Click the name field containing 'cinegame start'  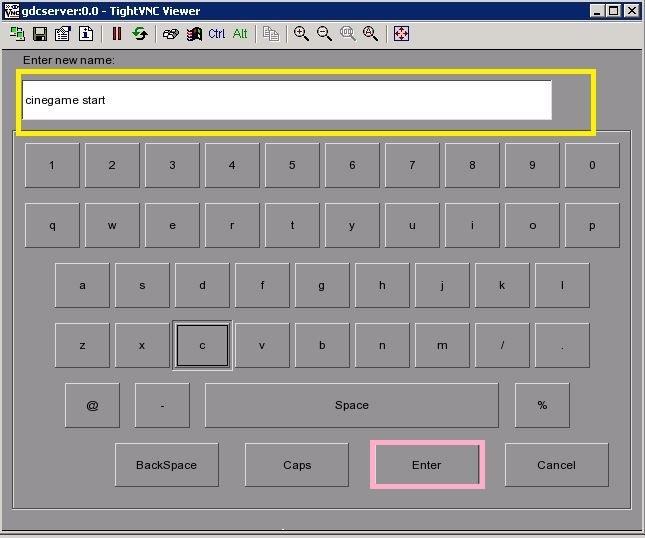[287, 100]
